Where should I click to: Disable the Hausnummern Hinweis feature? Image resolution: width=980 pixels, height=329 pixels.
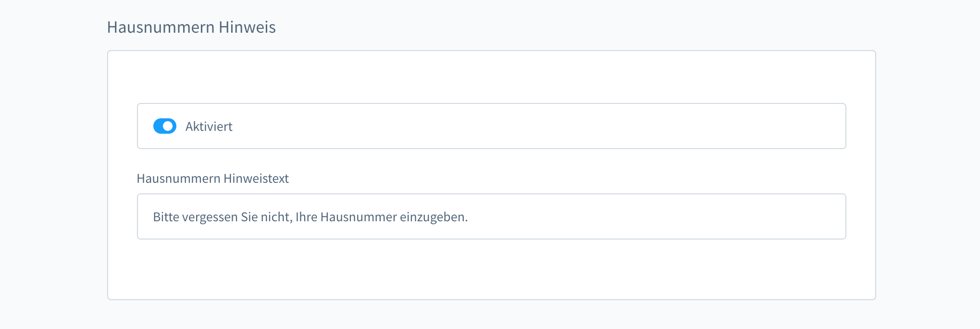click(165, 126)
